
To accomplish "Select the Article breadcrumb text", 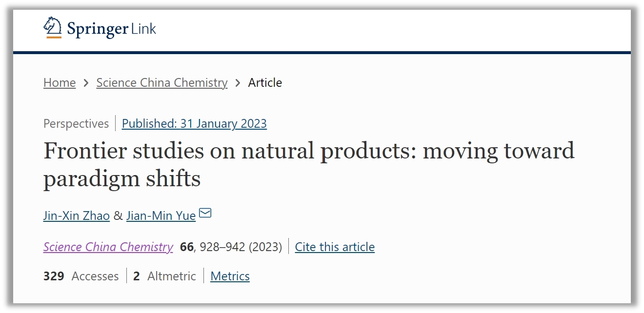I will click(265, 83).
